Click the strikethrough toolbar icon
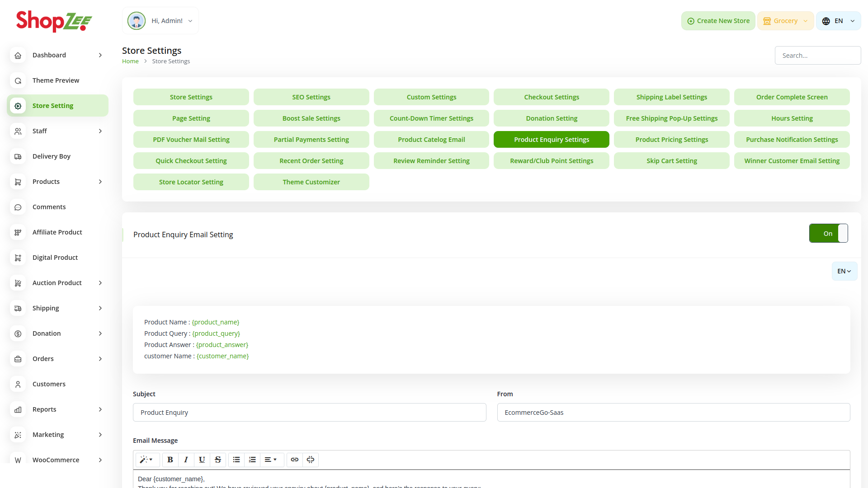868x488 pixels. pos(217,460)
